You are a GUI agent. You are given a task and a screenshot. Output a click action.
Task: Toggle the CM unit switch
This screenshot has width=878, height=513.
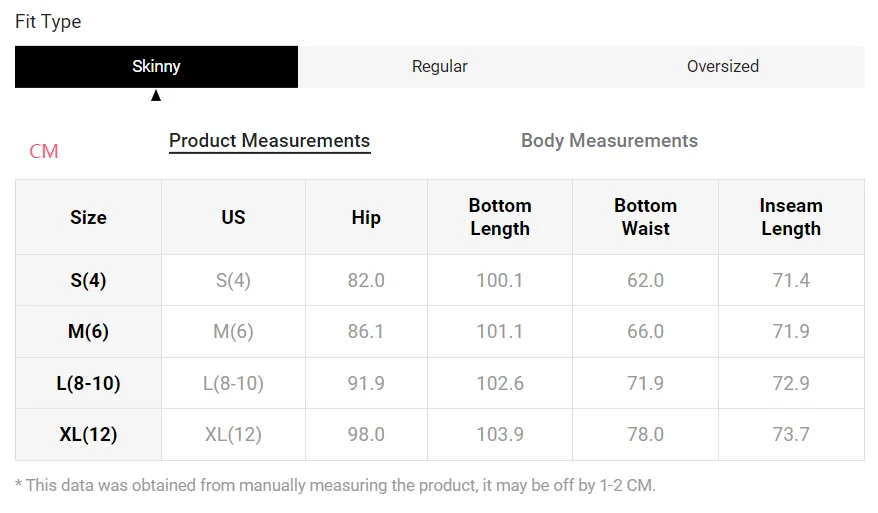[x=44, y=151]
